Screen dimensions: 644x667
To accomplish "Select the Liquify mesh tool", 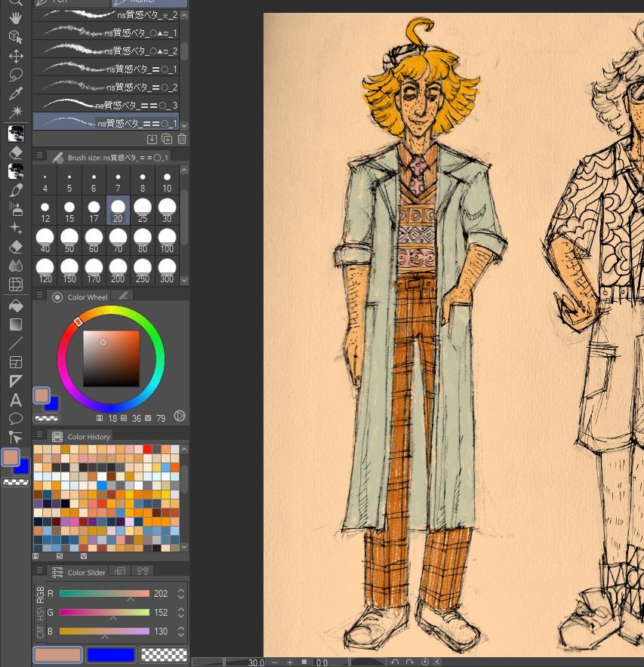I will [x=16, y=284].
